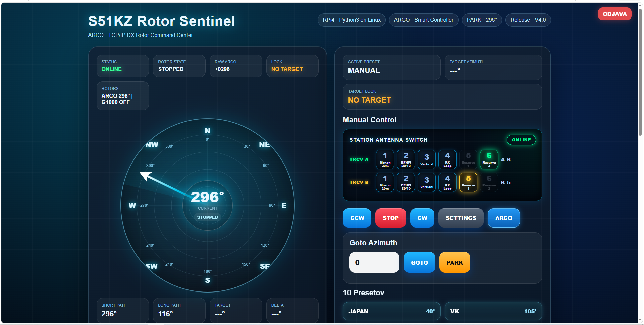Click the page vertical scrollbar
Viewport: 644px width, 325px height.
tap(640, 72)
